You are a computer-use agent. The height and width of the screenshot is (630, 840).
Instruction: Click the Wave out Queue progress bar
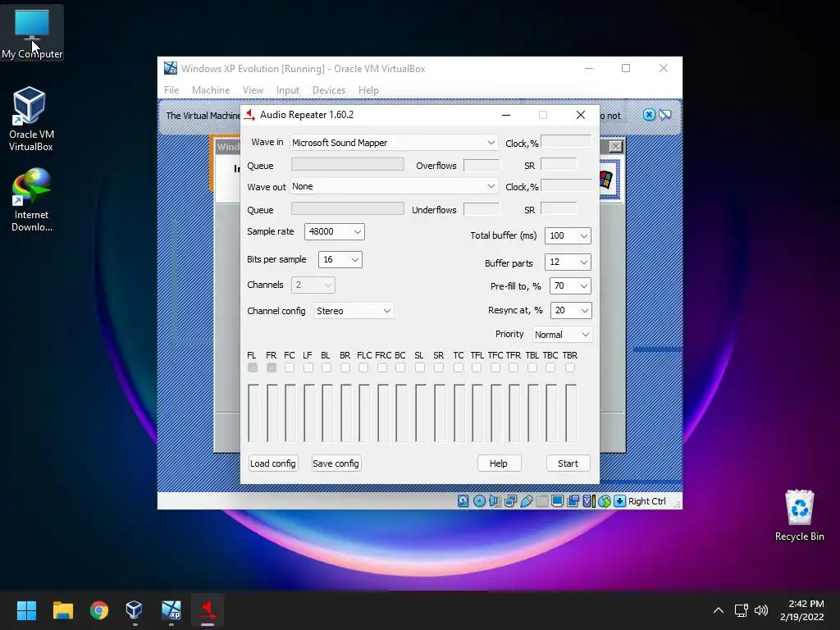click(348, 208)
